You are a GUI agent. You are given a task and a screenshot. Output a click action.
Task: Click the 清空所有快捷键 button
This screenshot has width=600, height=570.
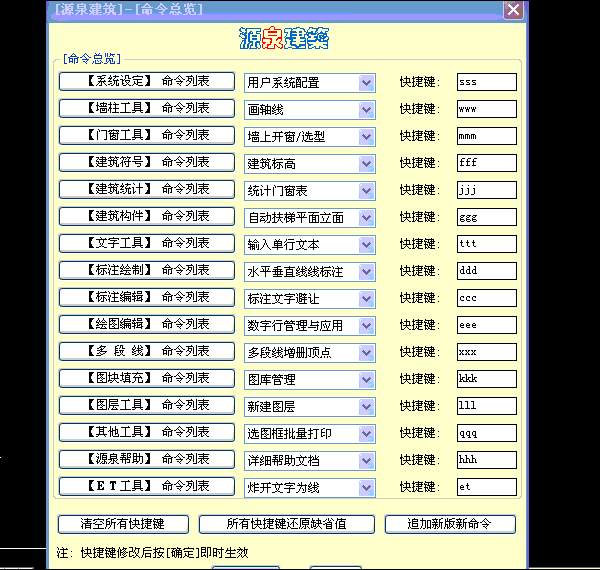(x=122, y=524)
